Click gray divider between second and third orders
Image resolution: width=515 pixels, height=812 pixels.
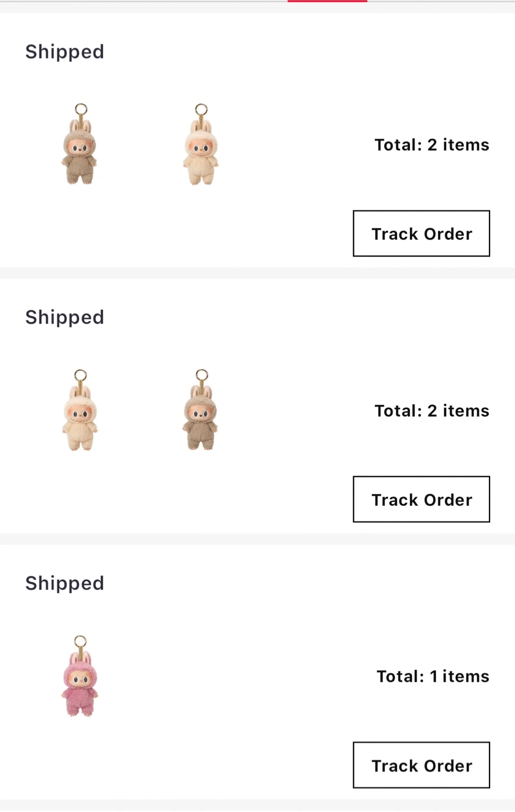click(x=257, y=539)
